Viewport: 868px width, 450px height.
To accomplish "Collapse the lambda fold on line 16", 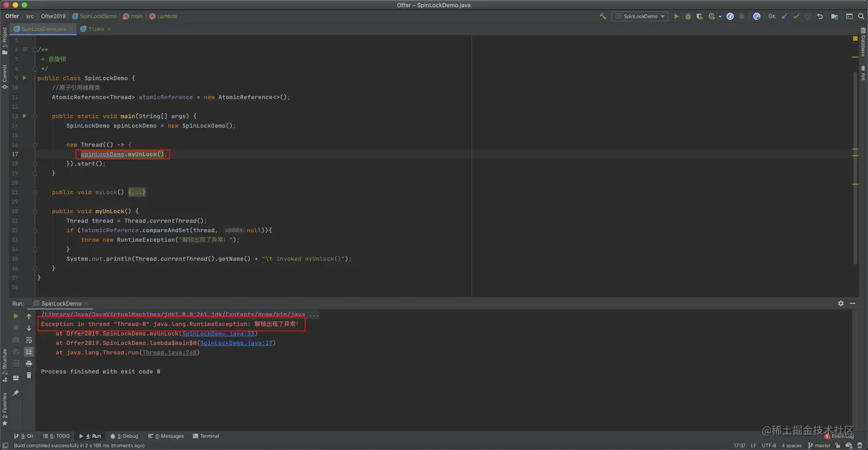I will point(35,145).
